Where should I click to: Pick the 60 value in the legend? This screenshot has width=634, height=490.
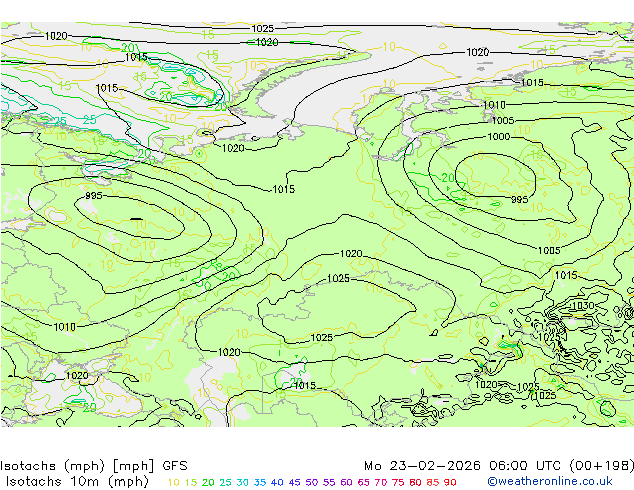[346, 482]
